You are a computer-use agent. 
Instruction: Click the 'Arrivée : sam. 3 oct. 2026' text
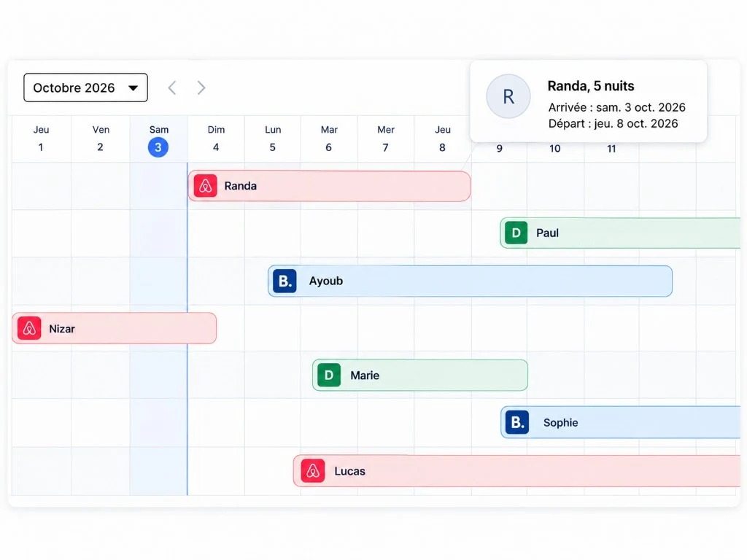coord(617,107)
